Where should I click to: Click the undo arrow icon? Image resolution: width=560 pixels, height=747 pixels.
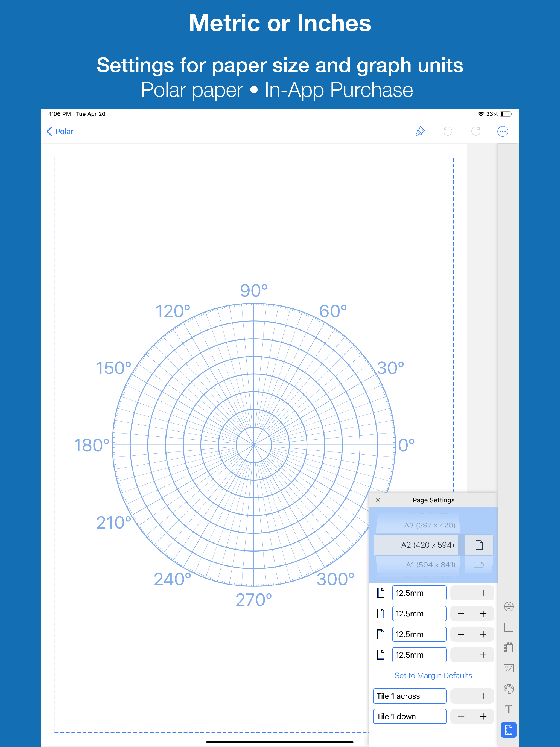tap(448, 131)
